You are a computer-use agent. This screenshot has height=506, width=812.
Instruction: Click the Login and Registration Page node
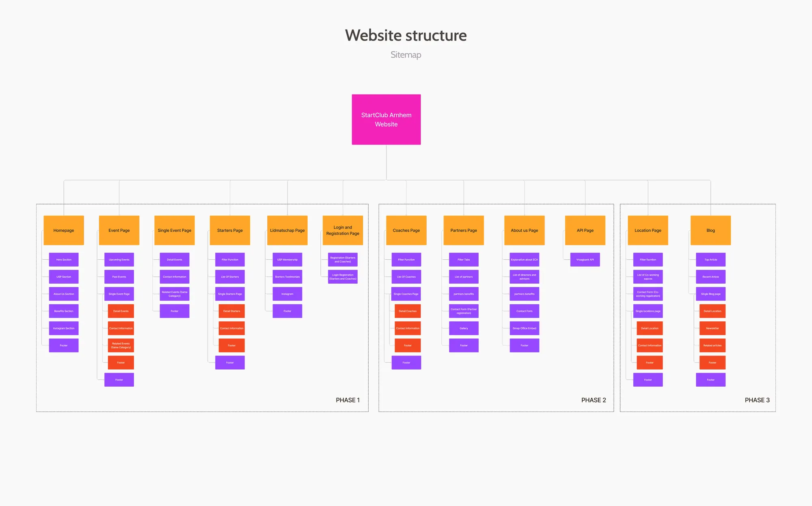343,230
